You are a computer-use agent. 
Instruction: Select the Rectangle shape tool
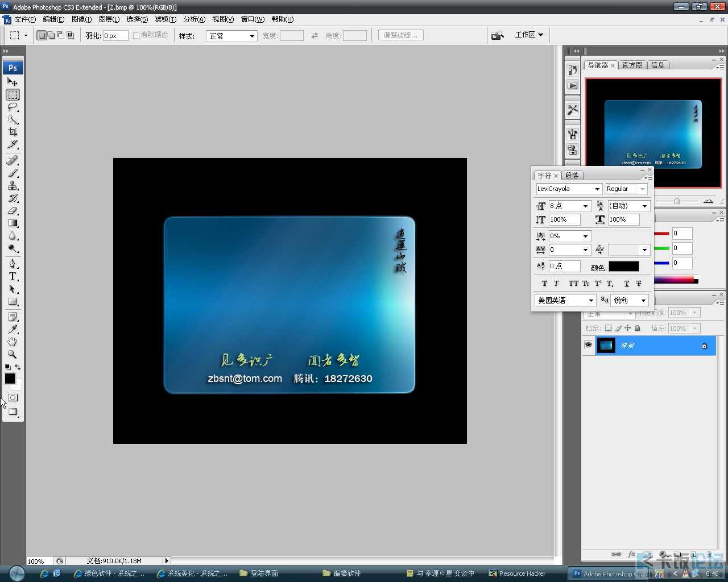13,301
